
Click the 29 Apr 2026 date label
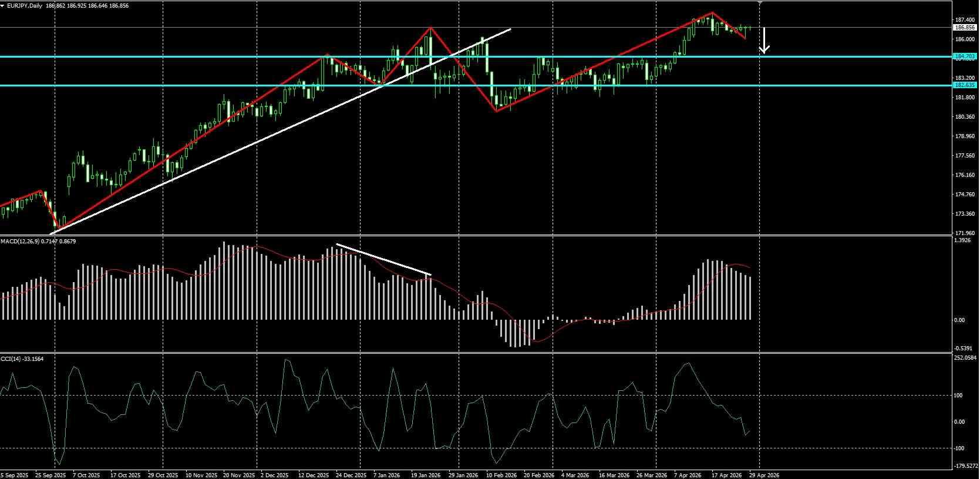coord(766,475)
